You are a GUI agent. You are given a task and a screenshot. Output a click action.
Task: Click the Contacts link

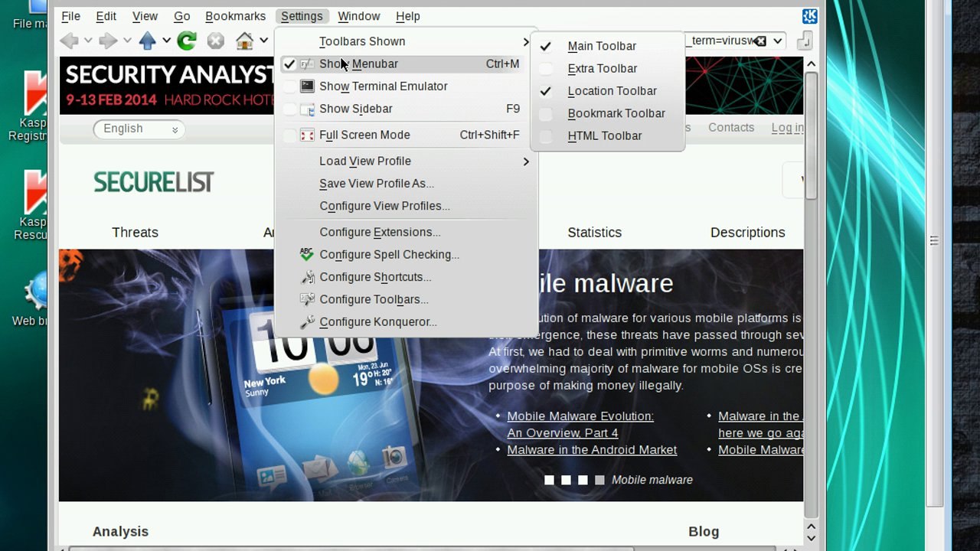[x=731, y=128]
